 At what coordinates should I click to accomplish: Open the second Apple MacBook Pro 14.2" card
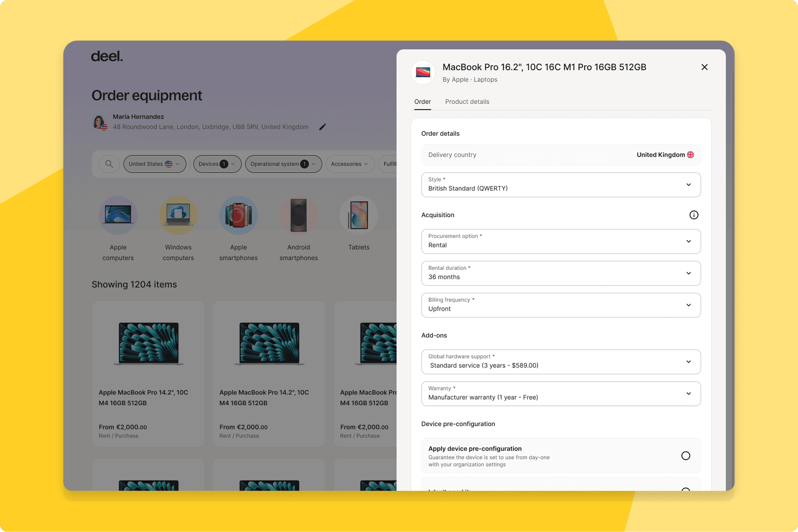point(269,374)
